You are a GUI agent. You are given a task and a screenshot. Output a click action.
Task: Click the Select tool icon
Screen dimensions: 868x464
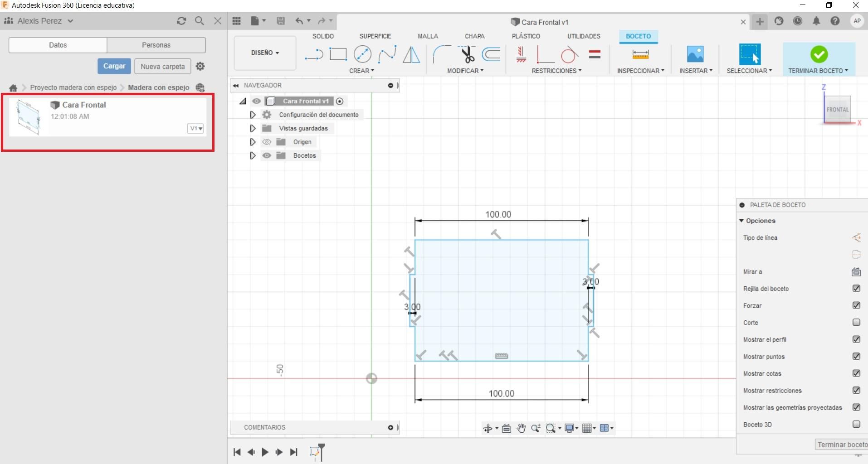pyautogui.click(x=749, y=54)
